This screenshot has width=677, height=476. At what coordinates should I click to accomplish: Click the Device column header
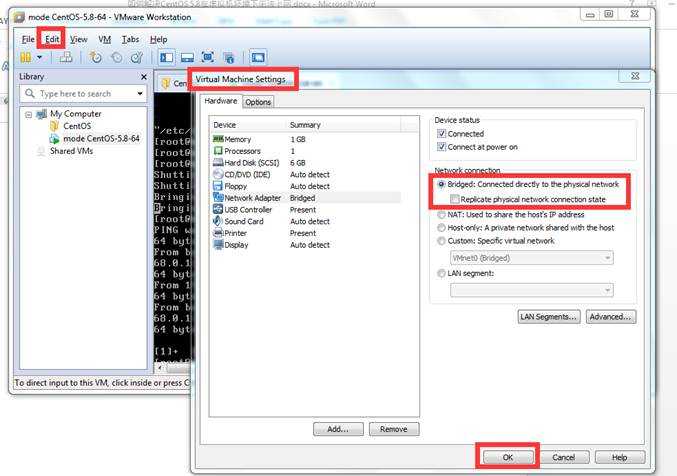pos(248,125)
